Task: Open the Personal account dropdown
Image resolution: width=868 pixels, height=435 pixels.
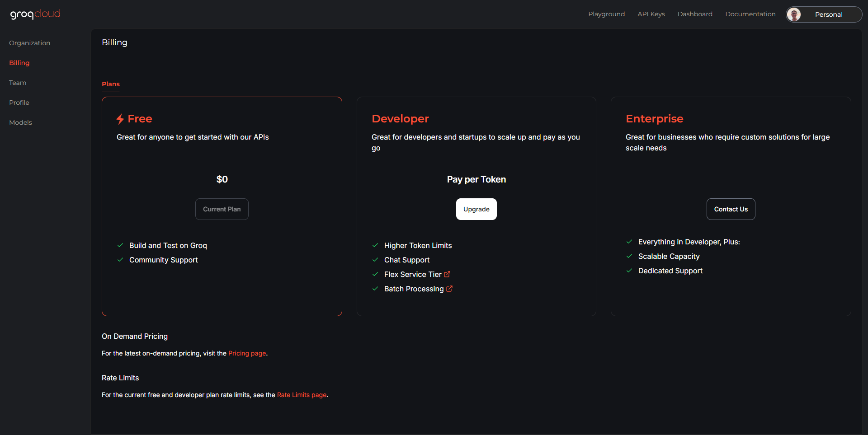Action: pyautogui.click(x=824, y=14)
